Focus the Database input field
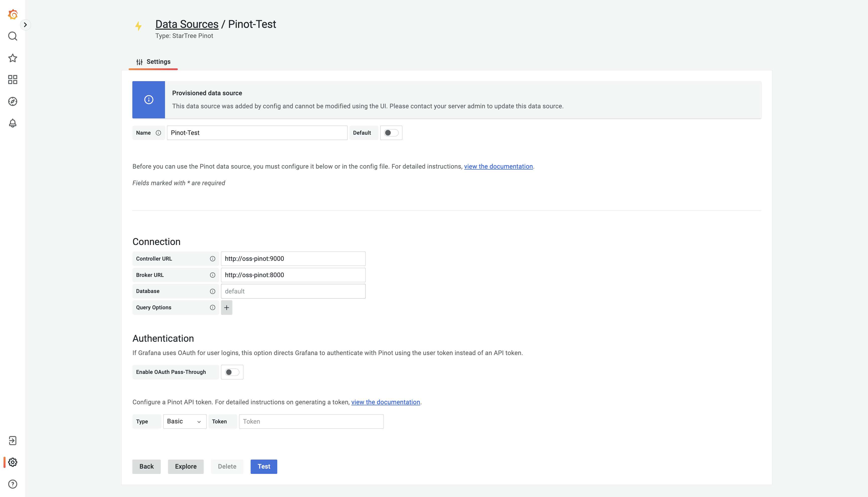The height and width of the screenshot is (497, 868). (x=293, y=291)
